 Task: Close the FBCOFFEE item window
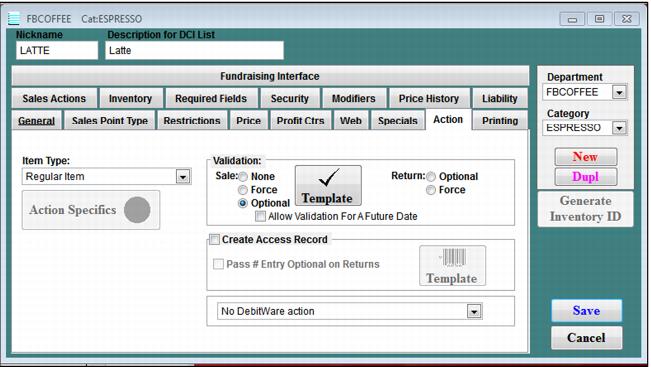pos(627,19)
